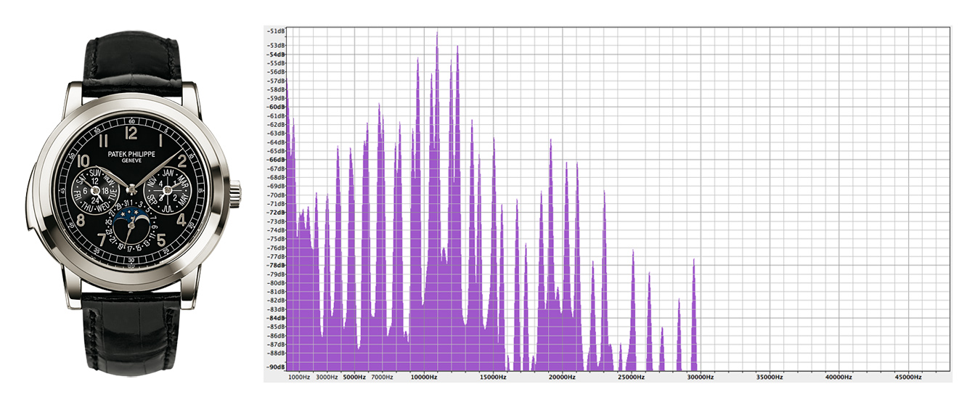The height and width of the screenshot is (408, 980).
Task: Select the 1000Hz axis label
Action: click(299, 378)
